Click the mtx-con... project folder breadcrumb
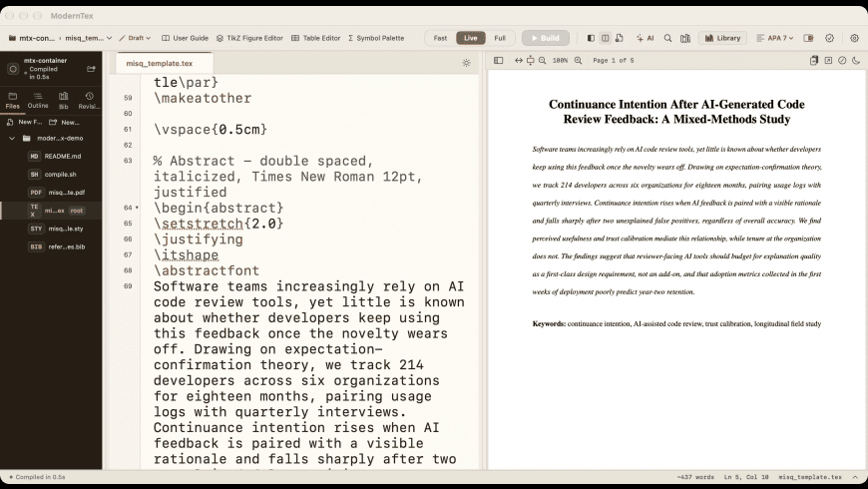The width and height of the screenshot is (868, 489). click(x=31, y=38)
